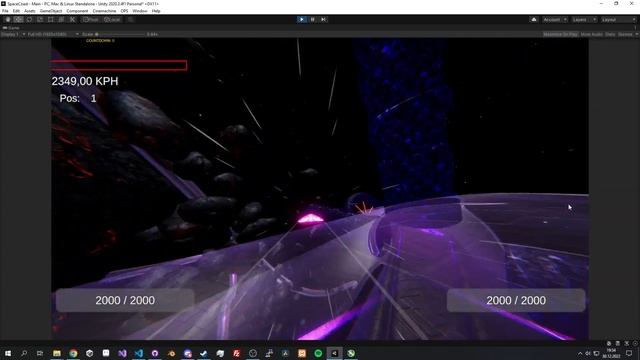Toggle Maximize On Play
Screen dimensions: 640x360
[560, 34]
